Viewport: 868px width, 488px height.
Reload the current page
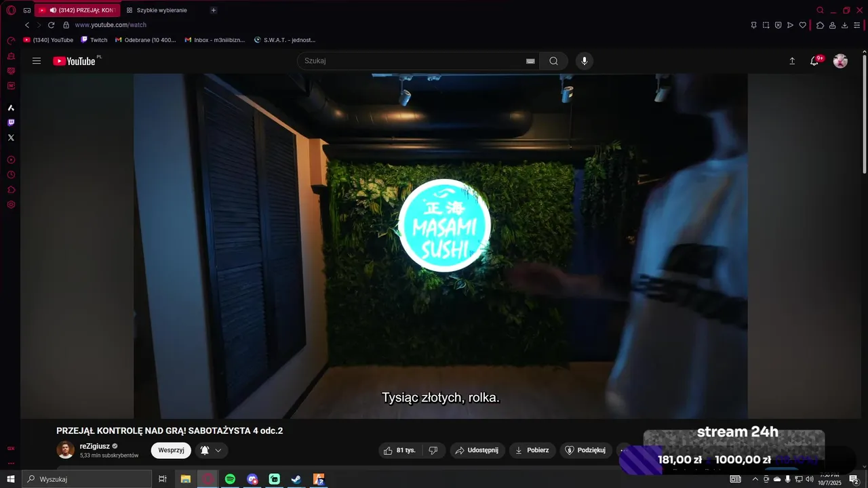tap(51, 25)
